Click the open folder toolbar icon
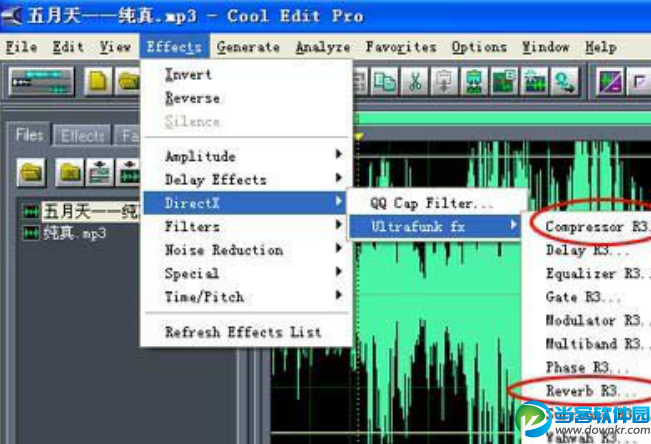 (x=128, y=81)
